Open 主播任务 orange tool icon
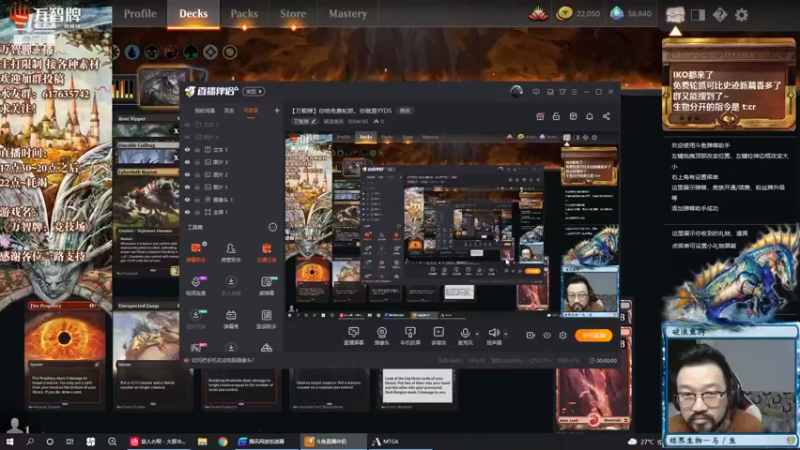 point(266,253)
